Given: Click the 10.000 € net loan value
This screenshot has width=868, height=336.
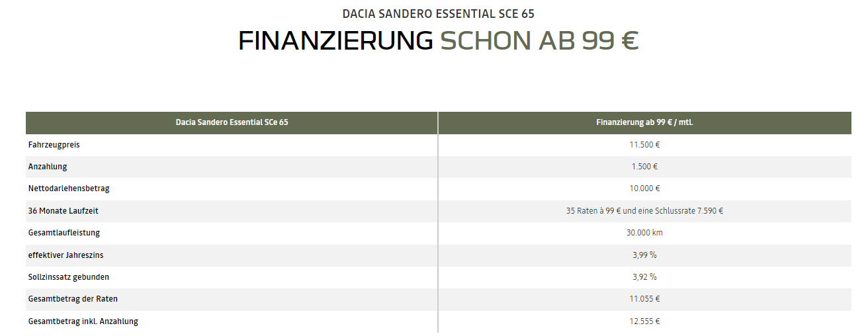Looking at the screenshot, I should (x=645, y=189).
